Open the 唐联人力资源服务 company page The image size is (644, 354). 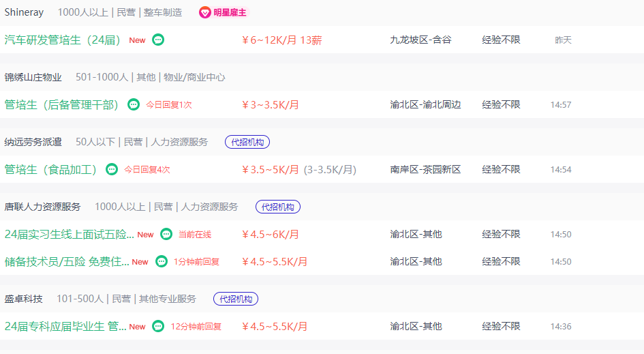tap(42, 207)
